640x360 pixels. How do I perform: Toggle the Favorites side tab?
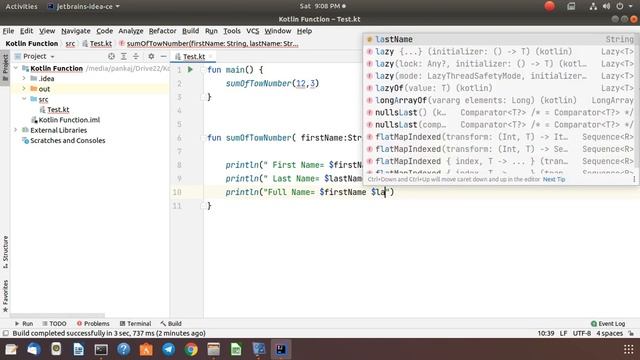(x=5, y=296)
